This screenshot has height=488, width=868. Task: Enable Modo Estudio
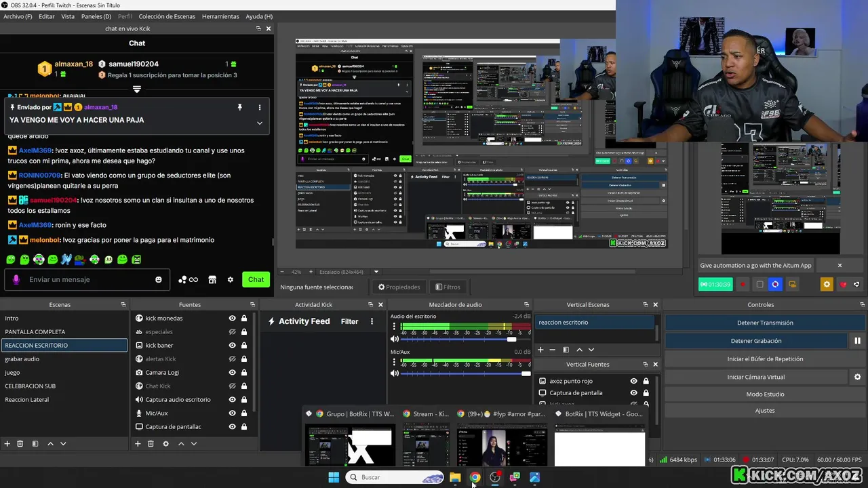(765, 394)
